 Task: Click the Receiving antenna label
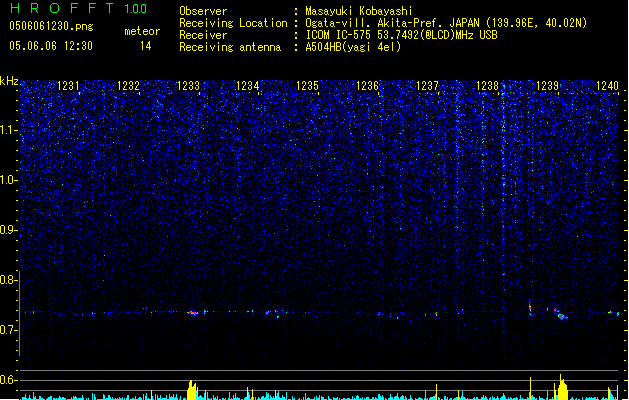point(230,47)
